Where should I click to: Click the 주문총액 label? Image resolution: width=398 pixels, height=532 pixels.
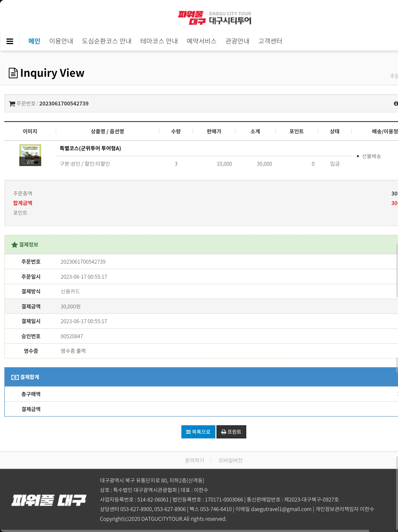point(23,193)
